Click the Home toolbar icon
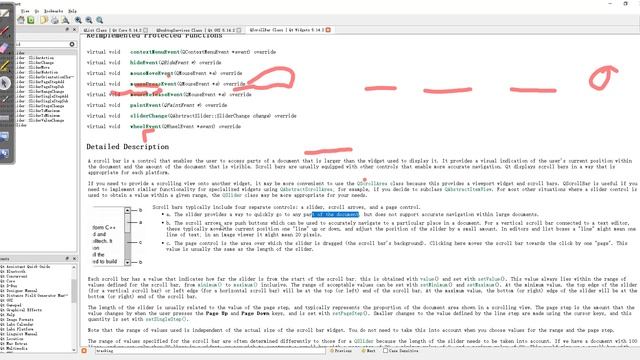The height and width of the screenshot is (360, 640). click(20, 20)
